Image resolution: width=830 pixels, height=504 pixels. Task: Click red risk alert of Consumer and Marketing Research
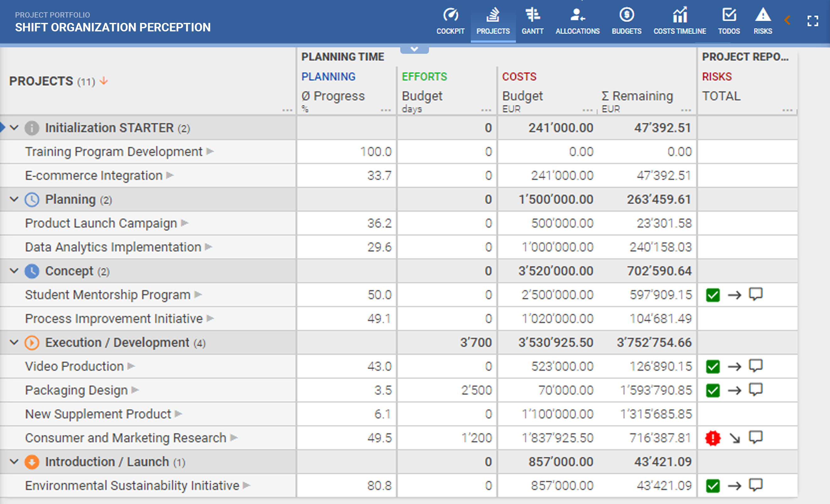coord(713,438)
